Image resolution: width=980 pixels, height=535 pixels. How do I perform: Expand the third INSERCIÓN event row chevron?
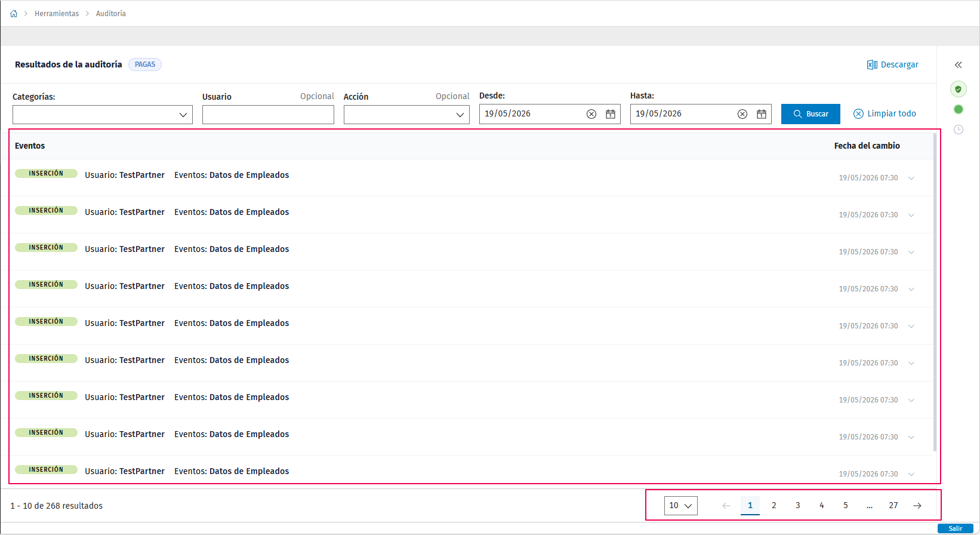[911, 252]
